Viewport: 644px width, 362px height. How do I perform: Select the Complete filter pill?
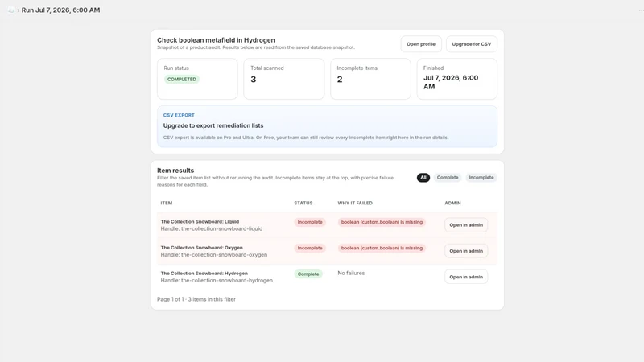448,178
